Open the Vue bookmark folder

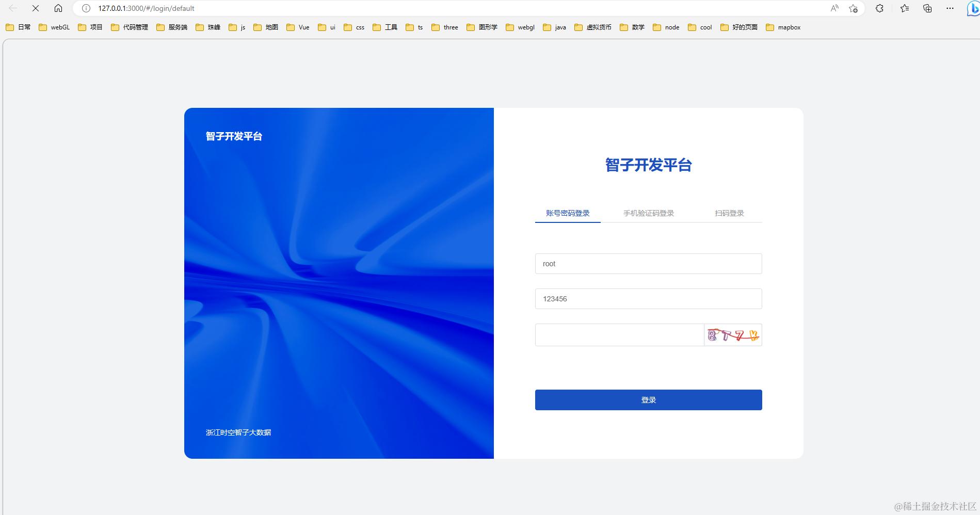click(x=298, y=27)
